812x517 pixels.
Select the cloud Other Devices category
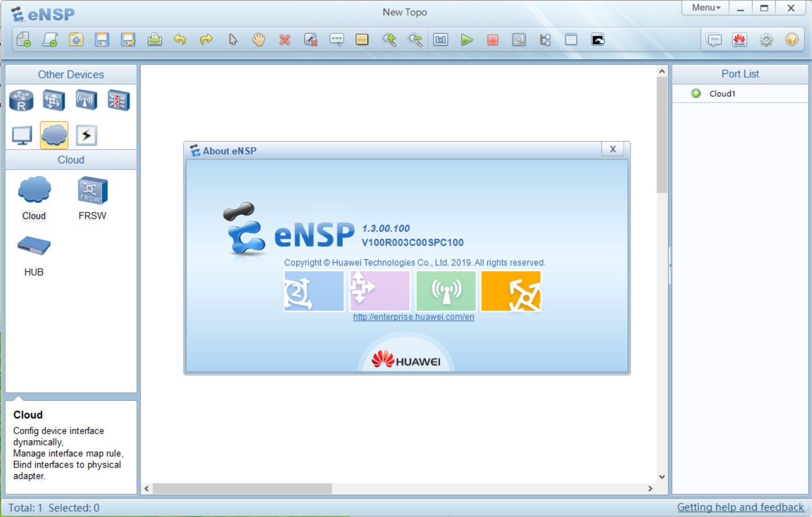(54, 135)
